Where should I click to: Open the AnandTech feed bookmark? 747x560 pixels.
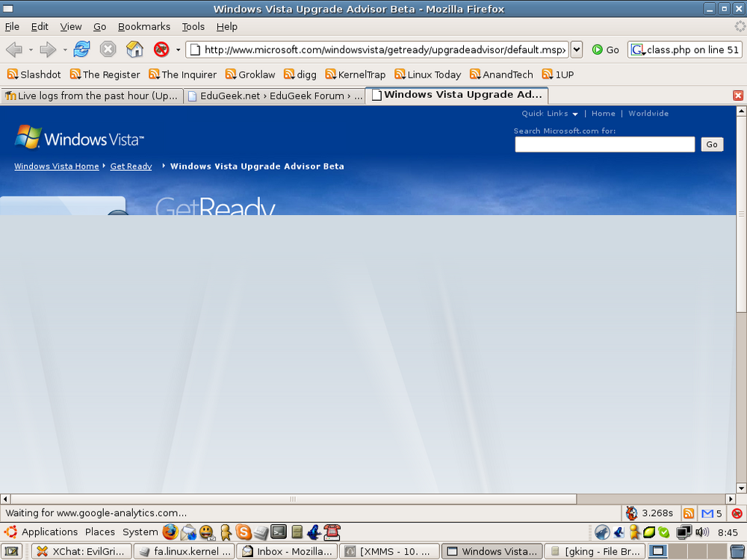[501, 74]
